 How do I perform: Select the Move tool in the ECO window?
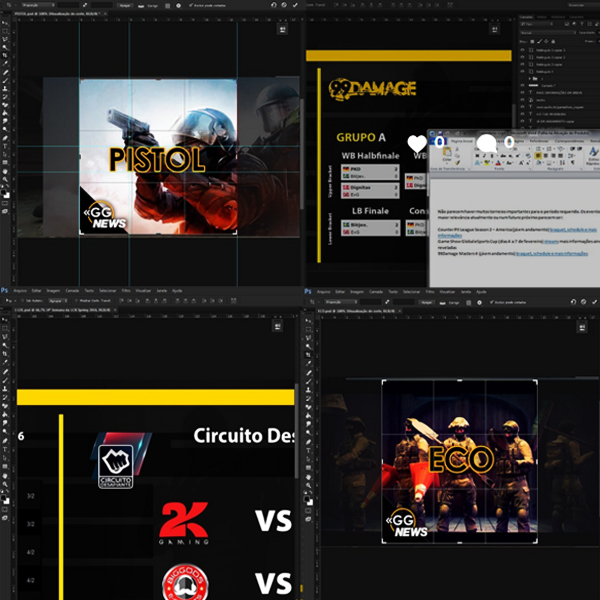click(308, 320)
